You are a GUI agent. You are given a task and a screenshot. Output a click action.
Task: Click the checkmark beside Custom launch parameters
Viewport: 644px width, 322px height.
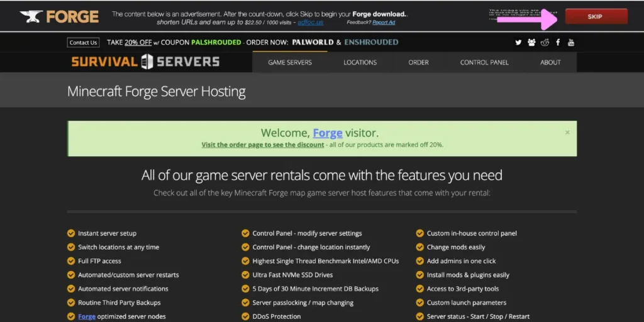click(x=419, y=303)
